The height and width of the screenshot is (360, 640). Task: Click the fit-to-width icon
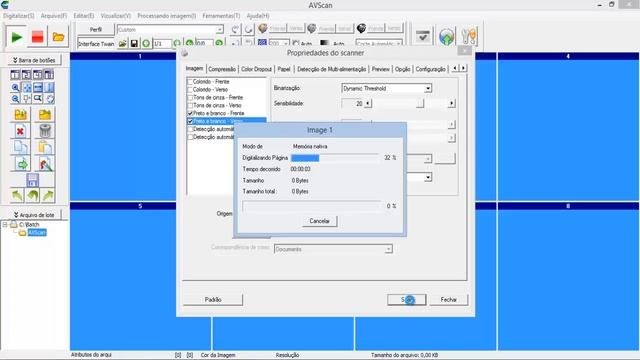pos(38,87)
